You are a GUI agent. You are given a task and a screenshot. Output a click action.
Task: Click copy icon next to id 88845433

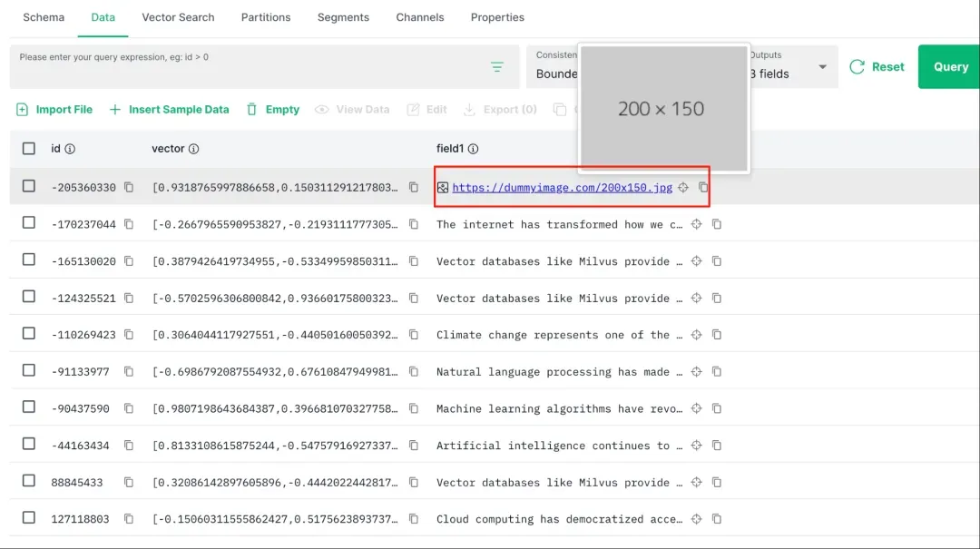coord(129,483)
